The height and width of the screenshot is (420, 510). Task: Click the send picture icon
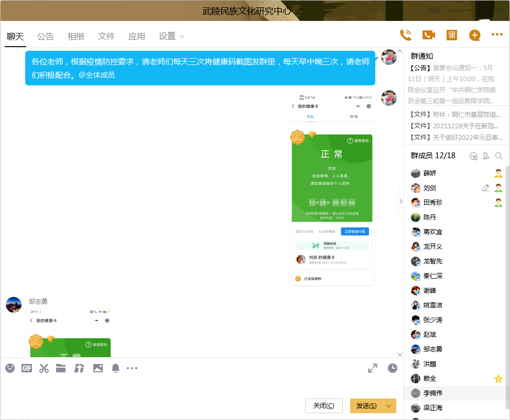click(x=98, y=368)
